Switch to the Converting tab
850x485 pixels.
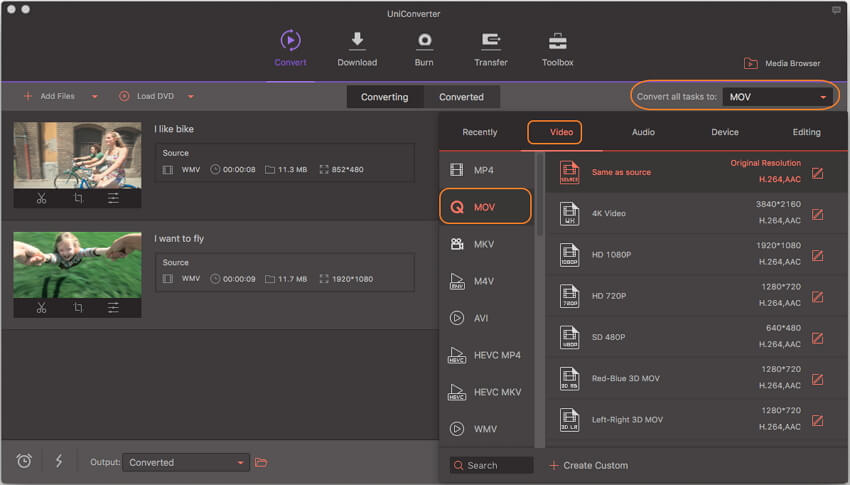pyautogui.click(x=385, y=97)
